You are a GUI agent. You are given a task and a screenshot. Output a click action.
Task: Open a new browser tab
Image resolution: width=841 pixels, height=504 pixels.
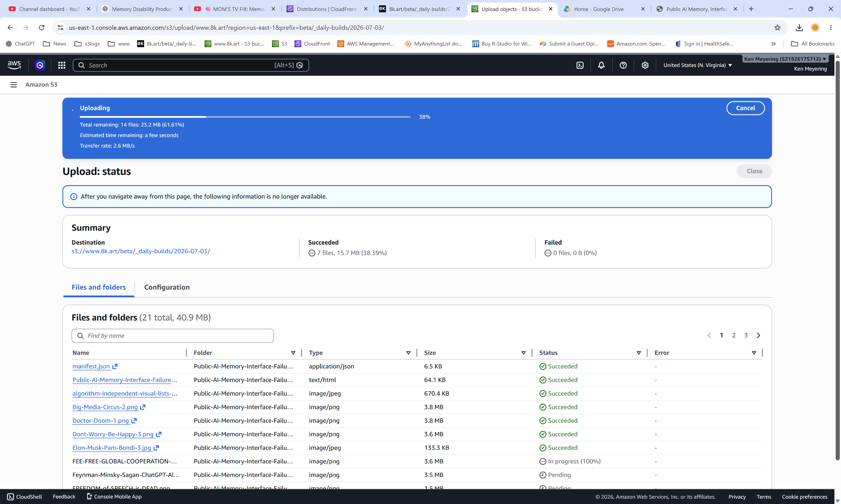[751, 9]
